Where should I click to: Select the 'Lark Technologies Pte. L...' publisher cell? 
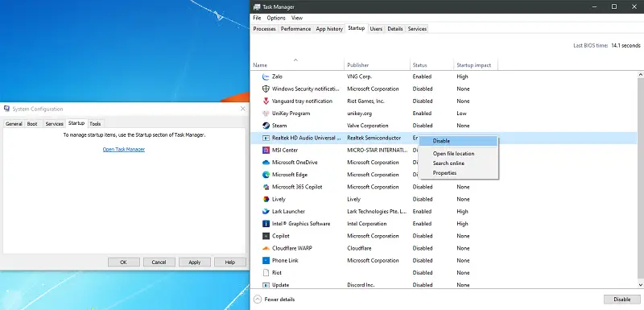coord(377,212)
